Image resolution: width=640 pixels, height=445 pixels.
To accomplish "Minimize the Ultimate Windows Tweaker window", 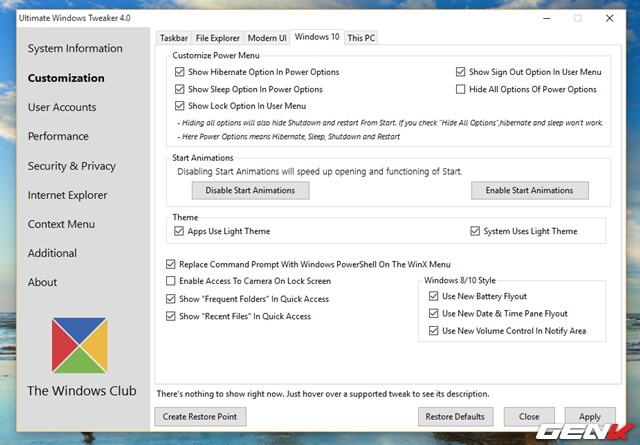I will [547, 18].
